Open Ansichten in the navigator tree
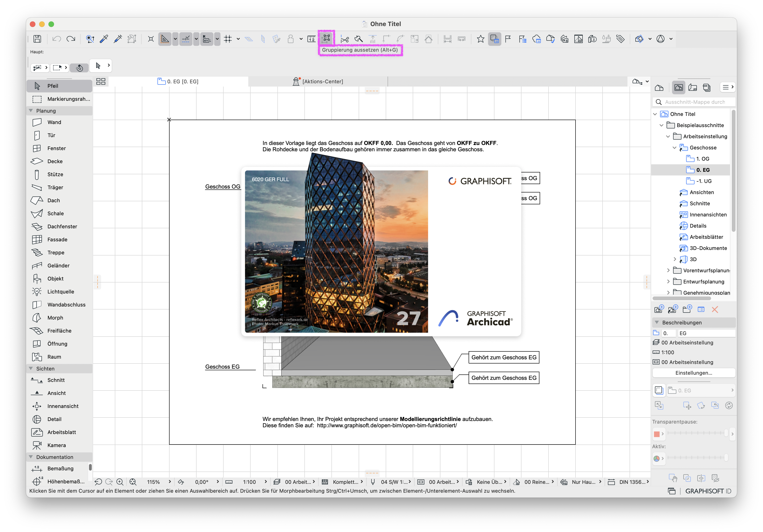 pyautogui.click(x=701, y=192)
